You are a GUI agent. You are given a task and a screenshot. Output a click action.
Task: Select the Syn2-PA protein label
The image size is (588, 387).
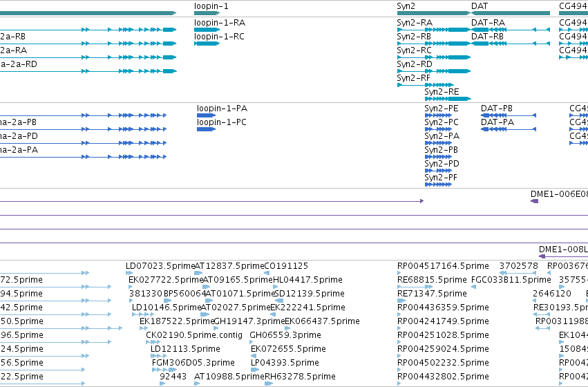(x=442, y=136)
